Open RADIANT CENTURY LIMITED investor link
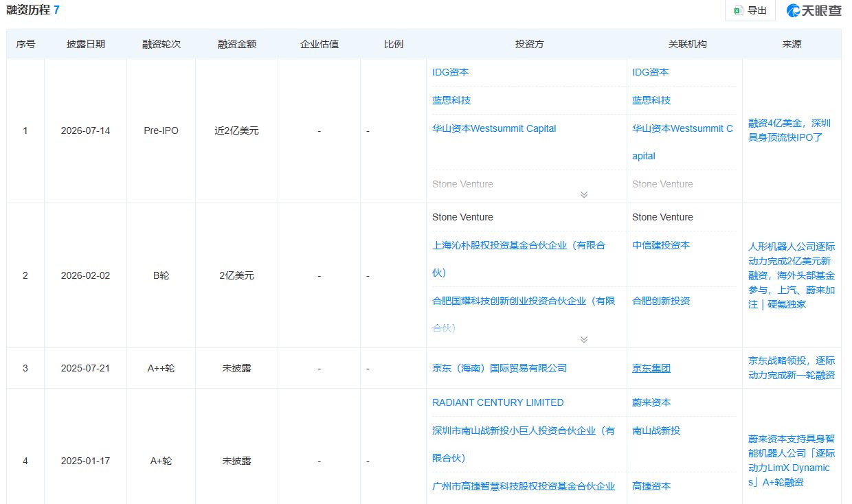852x504 pixels. click(x=497, y=402)
